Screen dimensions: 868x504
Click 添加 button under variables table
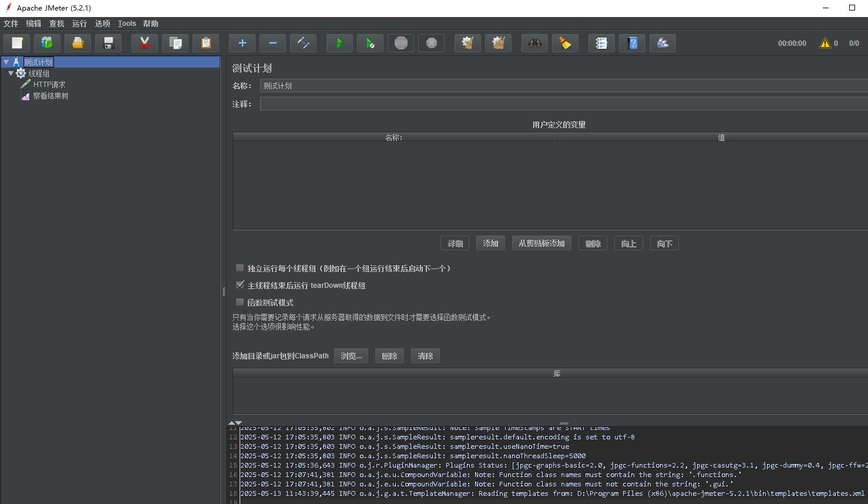(x=491, y=243)
